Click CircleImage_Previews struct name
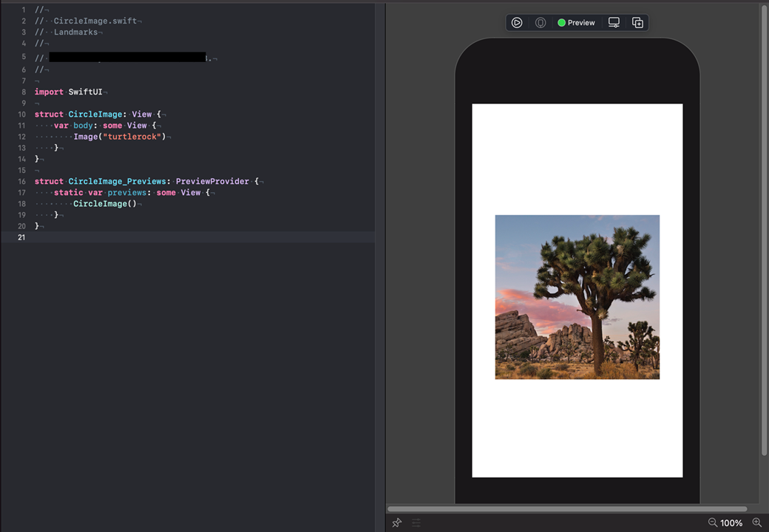This screenshot has width=769, height=532. coord(118,181)
